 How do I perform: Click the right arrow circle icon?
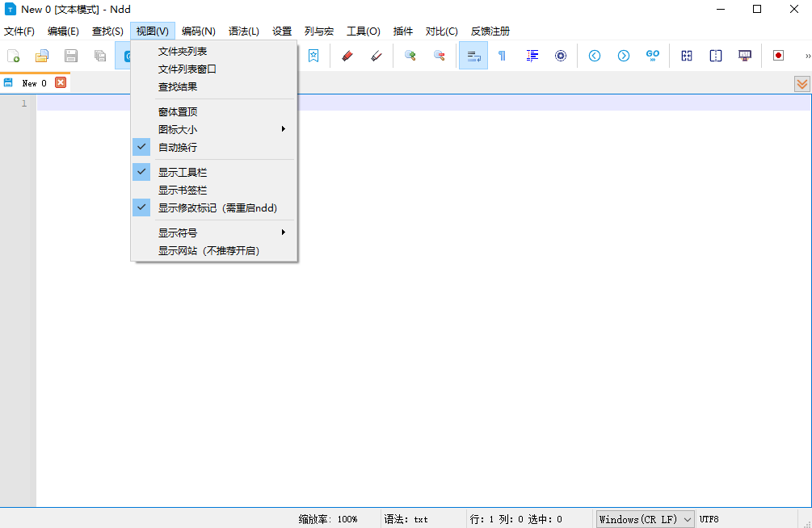pyautogui.click(x=624, y=56)
